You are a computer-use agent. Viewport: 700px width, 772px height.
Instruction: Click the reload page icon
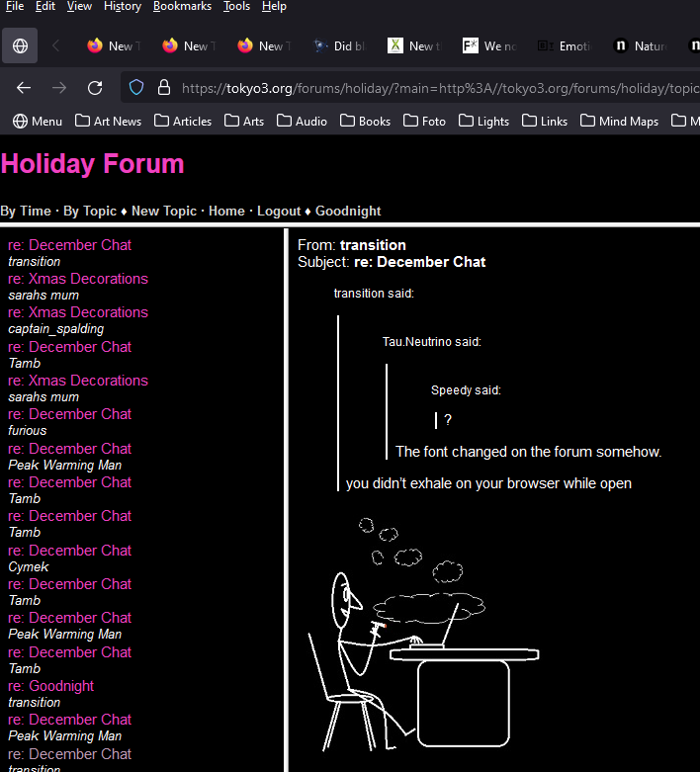coord(95,87)
